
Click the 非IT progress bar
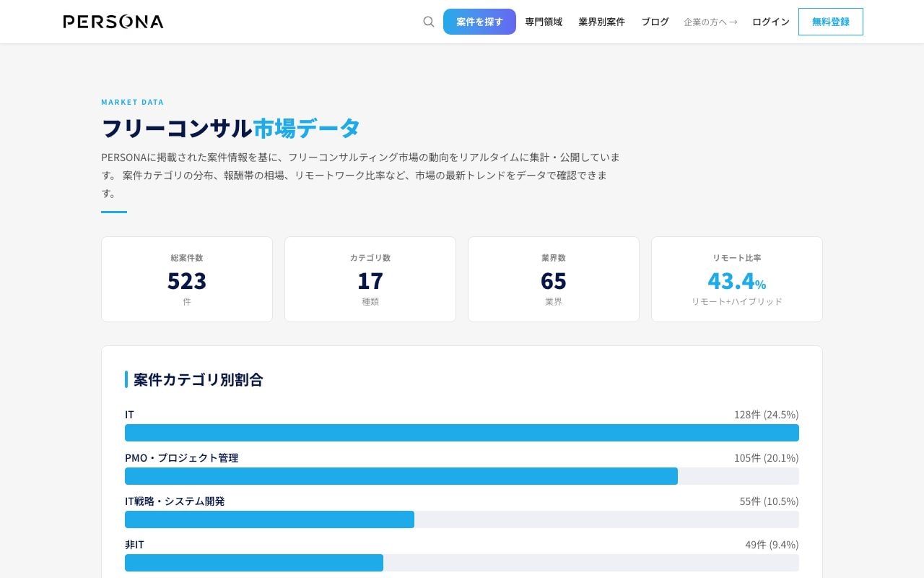[462, 563]
